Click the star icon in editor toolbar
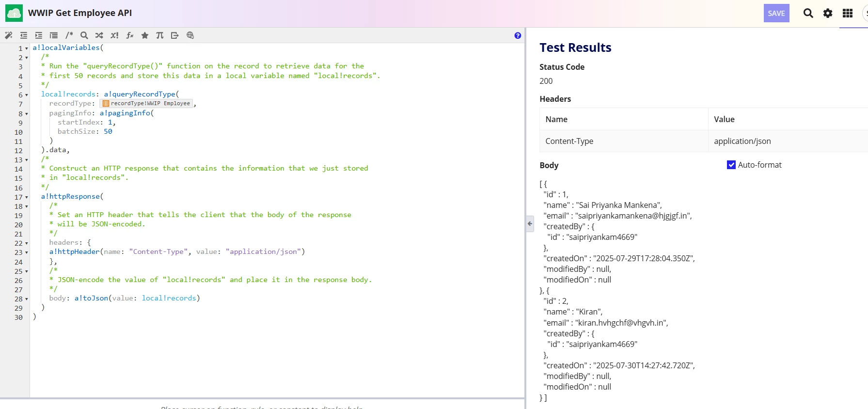Image resolution: width=868 pixels, height=409 pixels. pyautogui.click(x=145, y=35)
